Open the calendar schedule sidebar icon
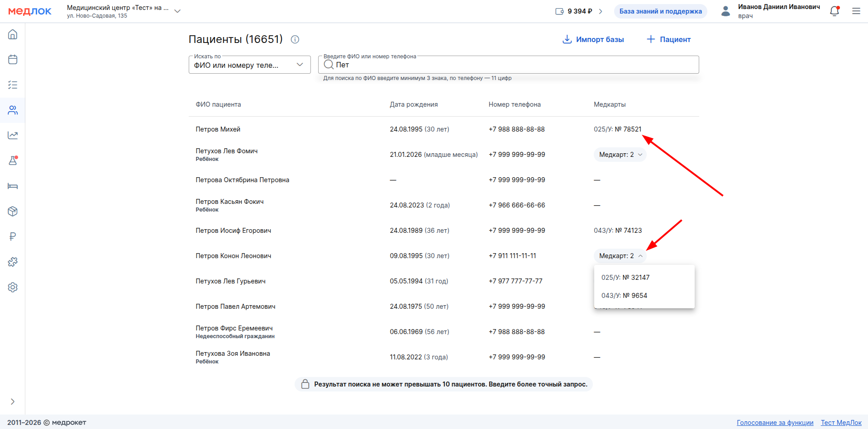This screenshot has width=868, height=429. coord(13,60)
